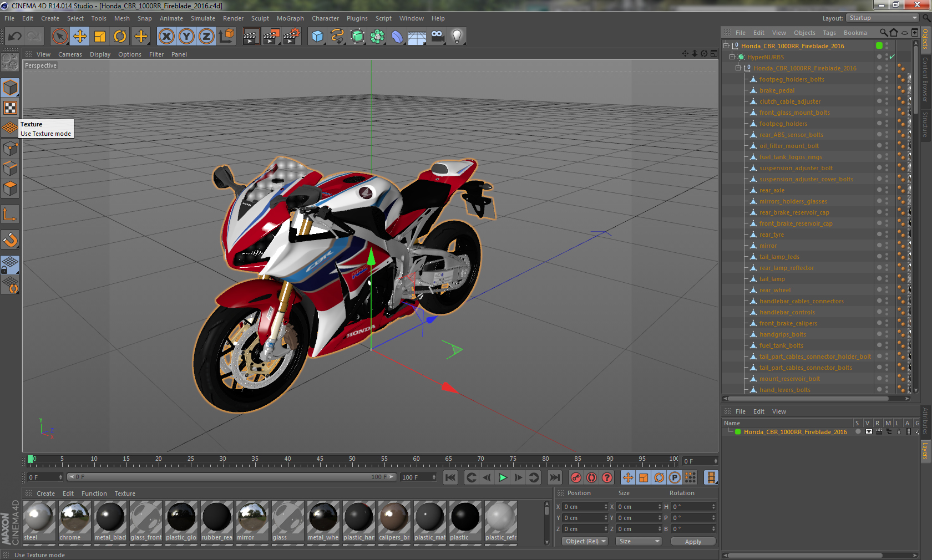
Task: Play animation forward
Action: click(503, 477)
